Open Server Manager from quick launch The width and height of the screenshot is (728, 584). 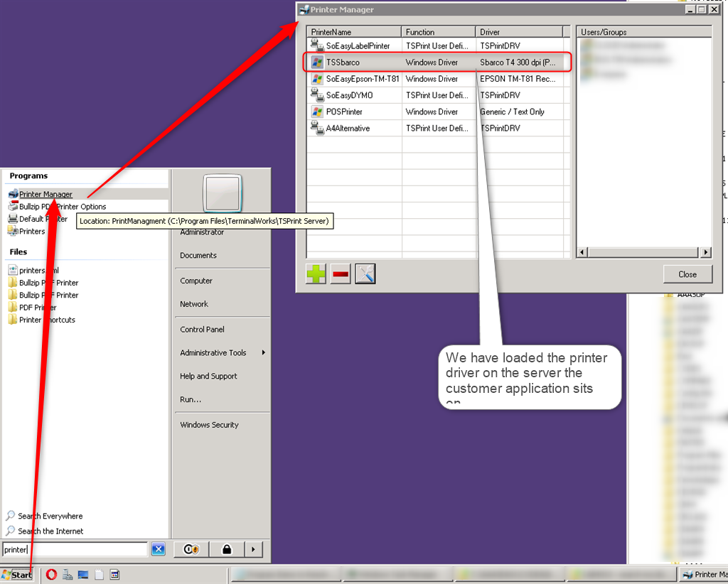point(68,575)
